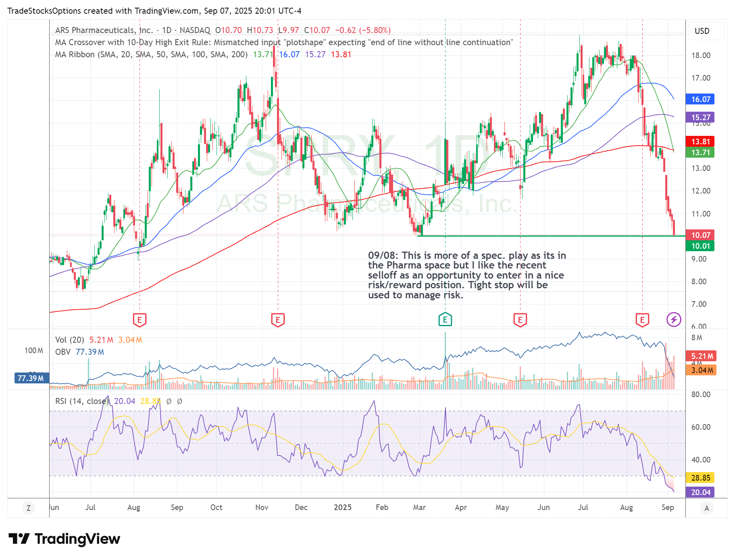Click the 2025 label on time axis
735x560 pixels.
click(343, 507)
